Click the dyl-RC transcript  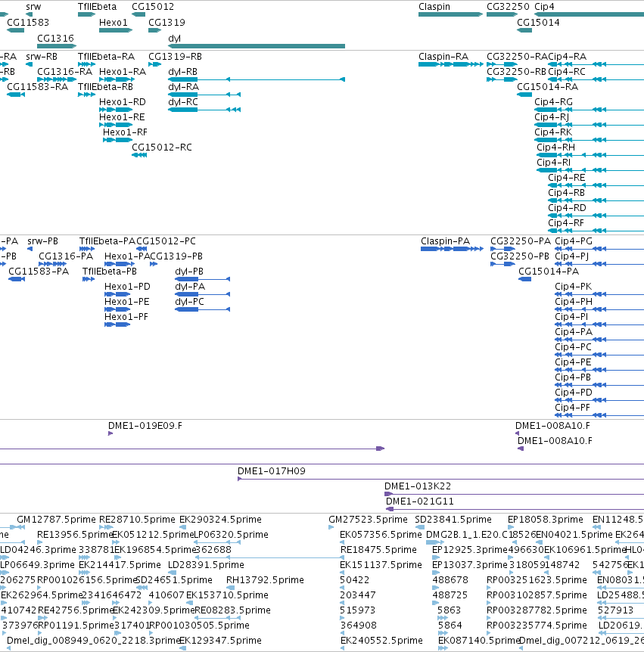(183, 102)
